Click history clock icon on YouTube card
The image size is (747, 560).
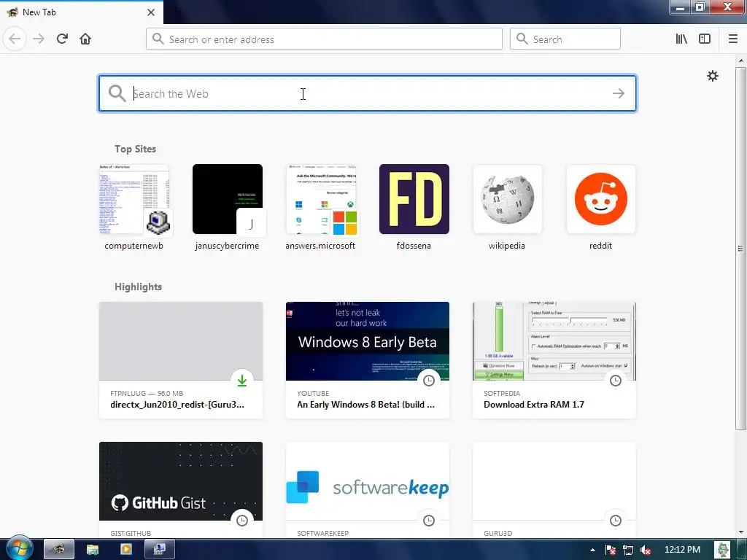pos(429,381)
